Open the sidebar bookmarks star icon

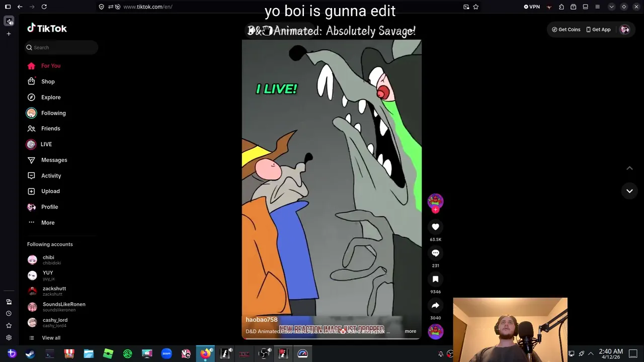click(x=9, y=326)
